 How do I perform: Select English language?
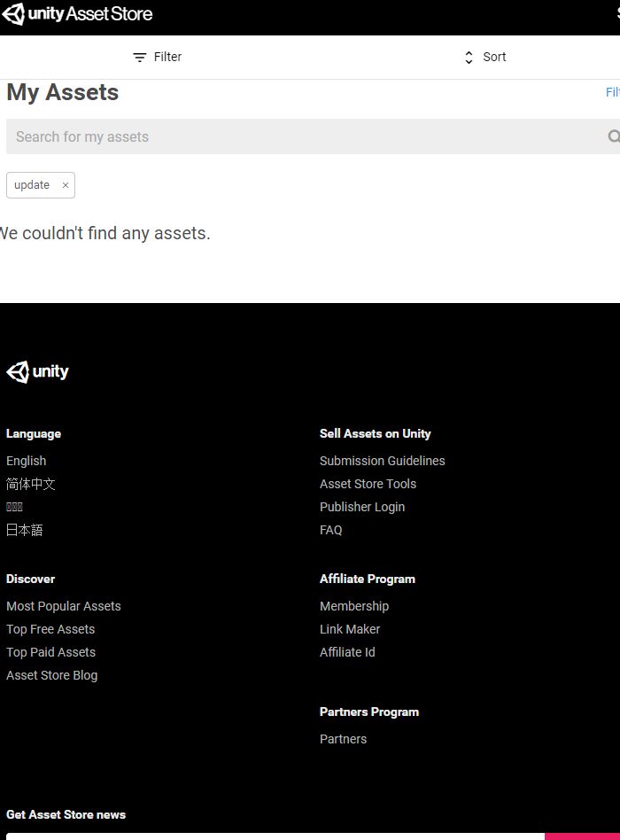pyautogui.click(x=27, y=461)
